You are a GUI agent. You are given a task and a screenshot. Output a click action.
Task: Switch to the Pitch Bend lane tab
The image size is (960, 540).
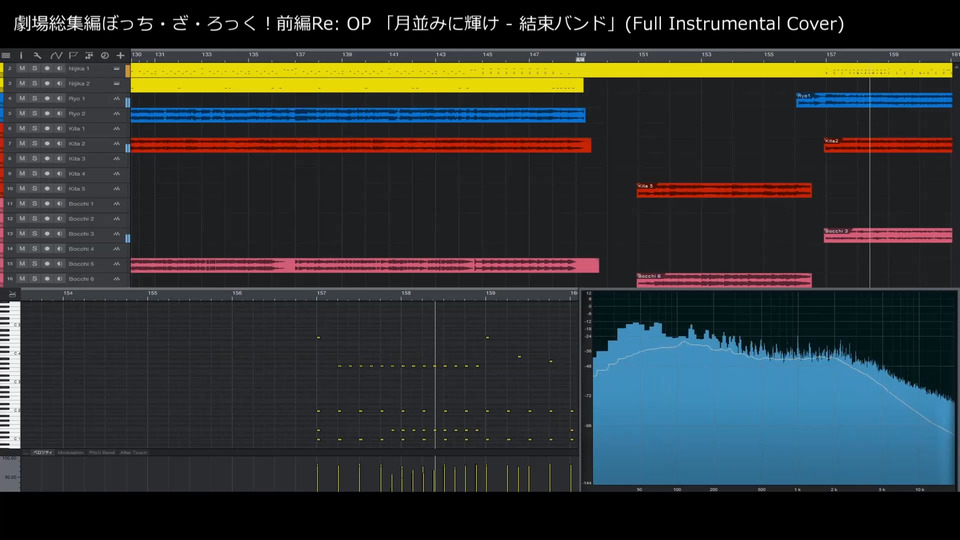click(x=102, y=452)
